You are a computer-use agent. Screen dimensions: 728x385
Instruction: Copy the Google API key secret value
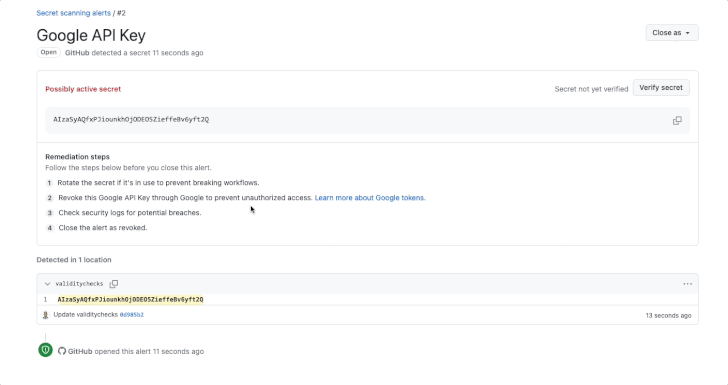[x=677, y=121]
